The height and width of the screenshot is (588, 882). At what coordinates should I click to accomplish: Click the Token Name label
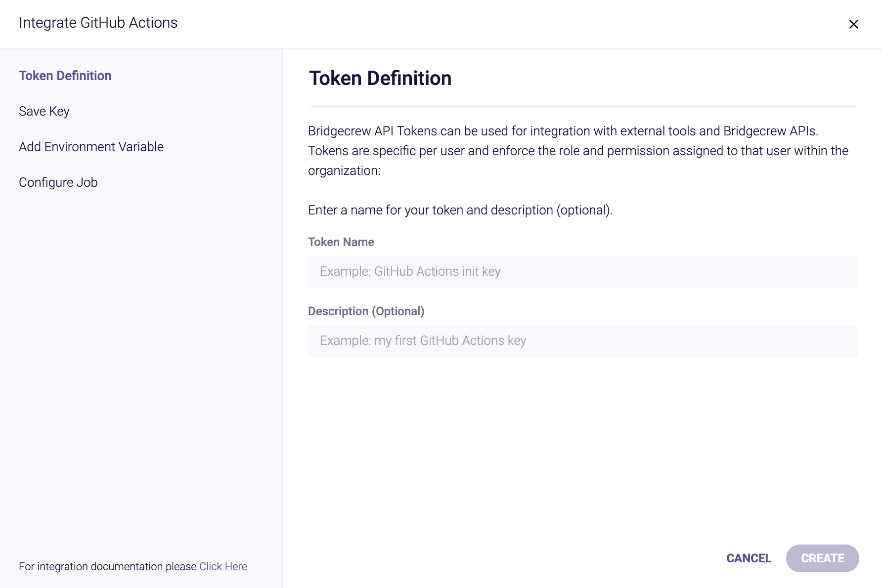pyautogui.click(x=341, y=242)
